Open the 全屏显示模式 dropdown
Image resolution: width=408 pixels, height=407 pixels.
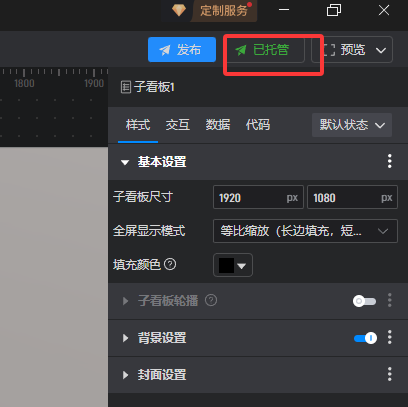click(305, 231)
